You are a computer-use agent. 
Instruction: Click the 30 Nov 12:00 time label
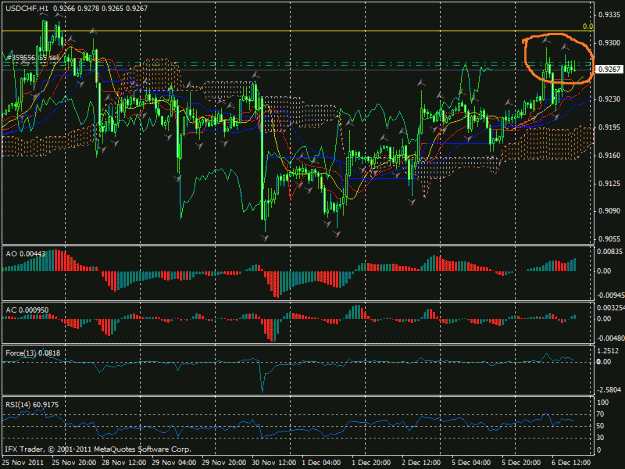[273, 463]
